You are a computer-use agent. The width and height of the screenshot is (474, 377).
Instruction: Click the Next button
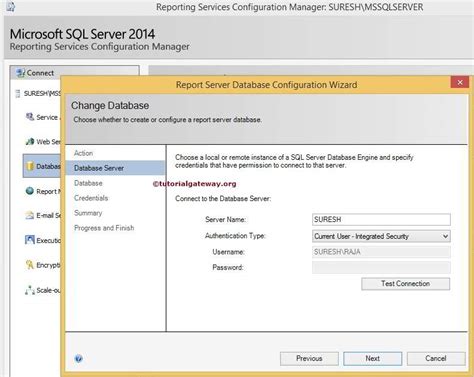[x=373, y=359]
